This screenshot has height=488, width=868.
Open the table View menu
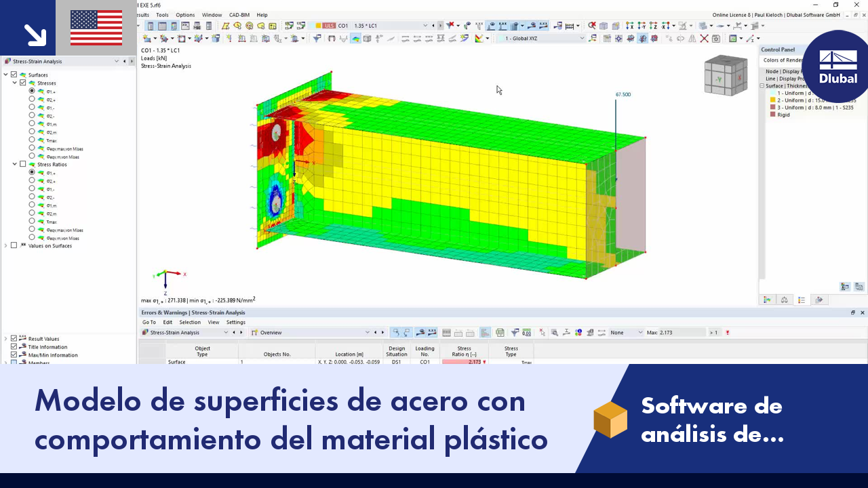(214, 323)
